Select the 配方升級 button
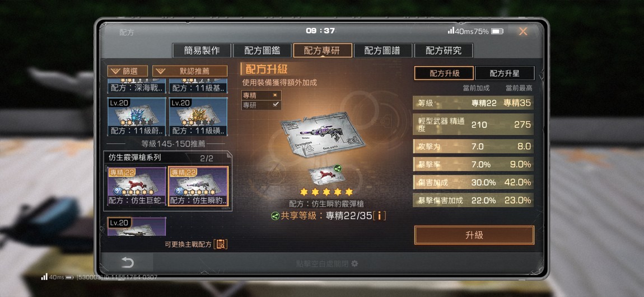Viewport: 644px width, 297px height. (x=444, y=73)
